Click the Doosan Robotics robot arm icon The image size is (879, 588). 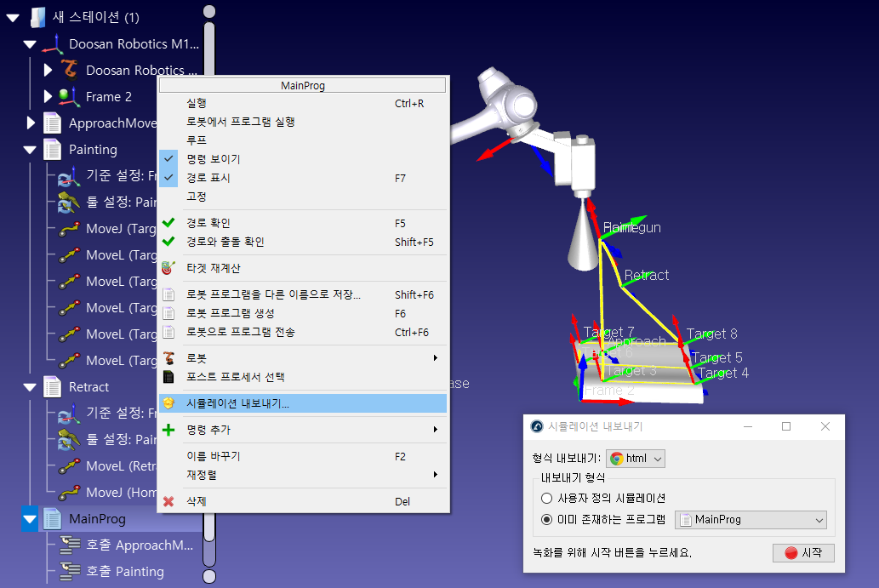[x=68, y=70]
